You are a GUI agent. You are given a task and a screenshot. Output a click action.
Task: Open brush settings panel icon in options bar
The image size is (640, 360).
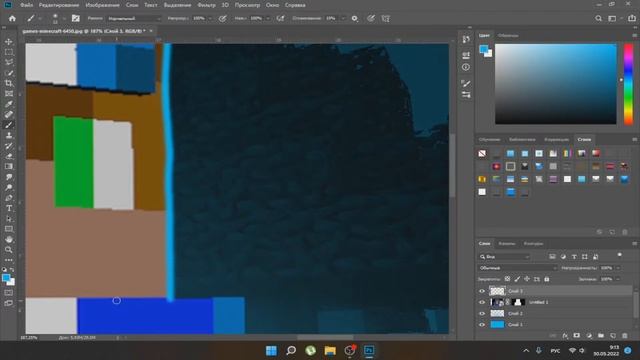[76, 18]
